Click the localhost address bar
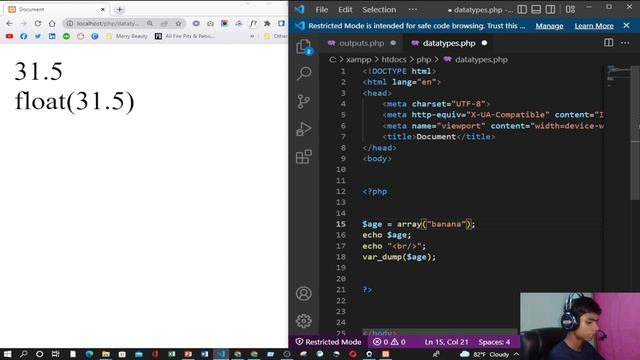Viewport: 640px width, 360px height. 107,23
